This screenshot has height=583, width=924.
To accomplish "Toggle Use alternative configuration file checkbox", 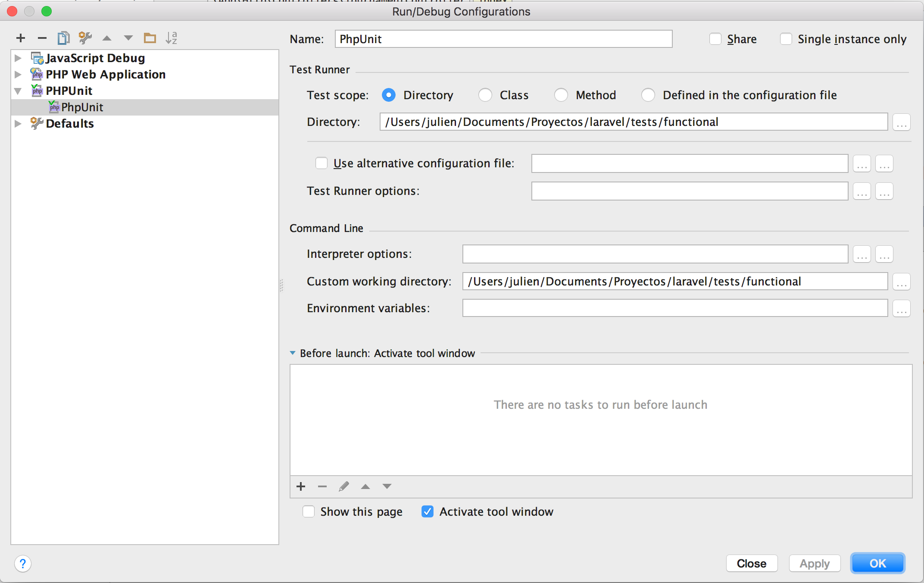I will click(322, 163).
